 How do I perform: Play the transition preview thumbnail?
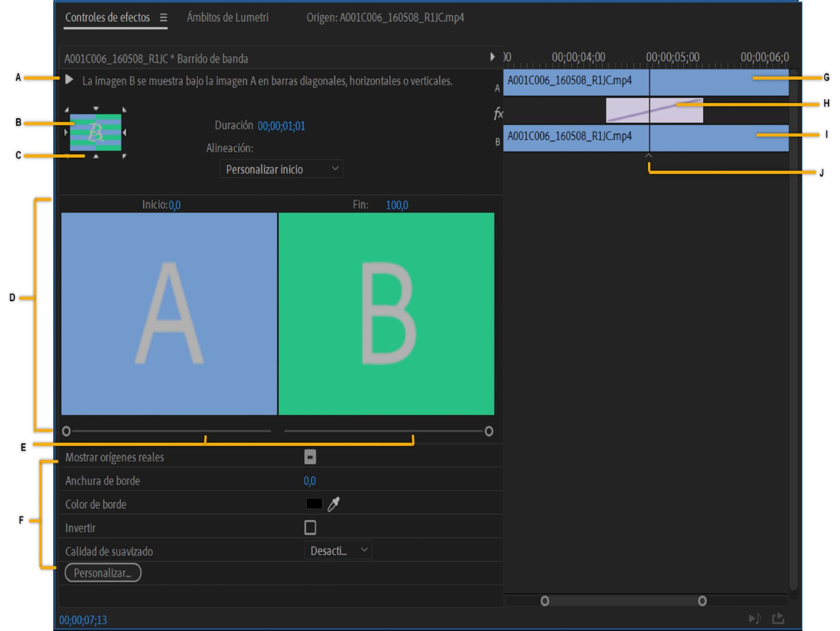[69, 80]
